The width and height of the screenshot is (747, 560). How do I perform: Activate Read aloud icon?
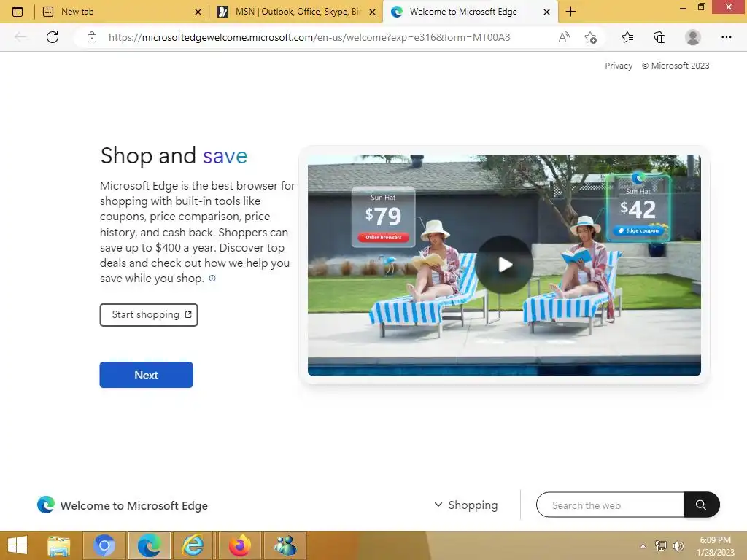[x=564, y=37]
